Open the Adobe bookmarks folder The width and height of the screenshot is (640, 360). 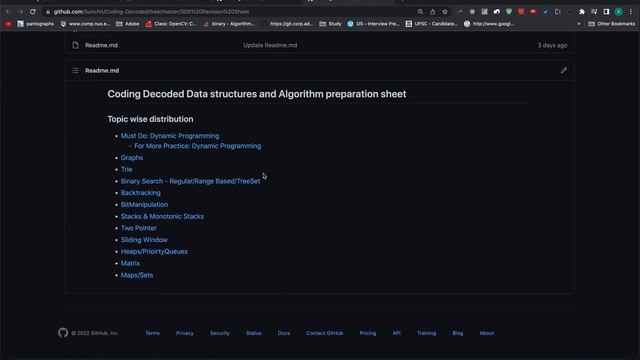(128, 24)
